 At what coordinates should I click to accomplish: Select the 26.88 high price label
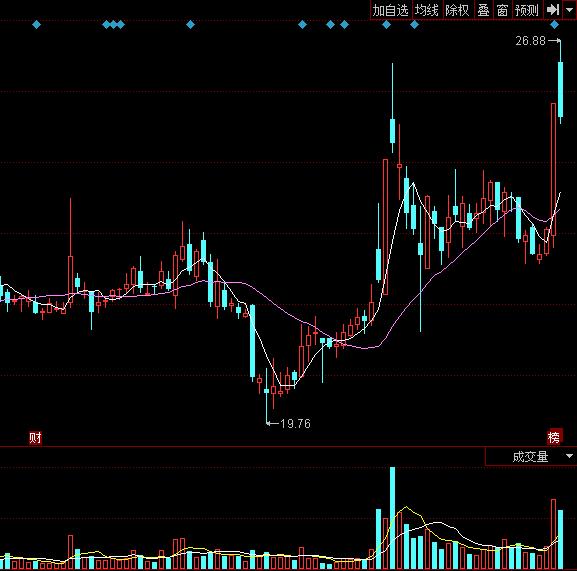click(530, 41)
